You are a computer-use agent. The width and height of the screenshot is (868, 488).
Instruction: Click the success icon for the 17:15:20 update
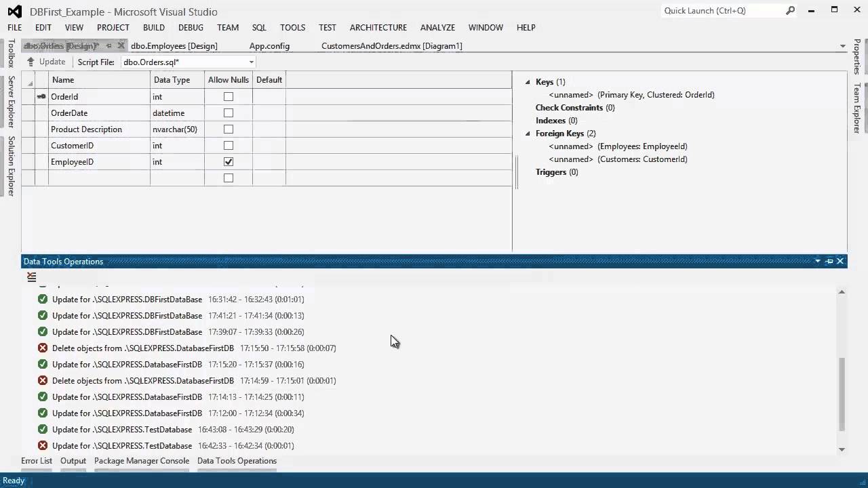43,364
